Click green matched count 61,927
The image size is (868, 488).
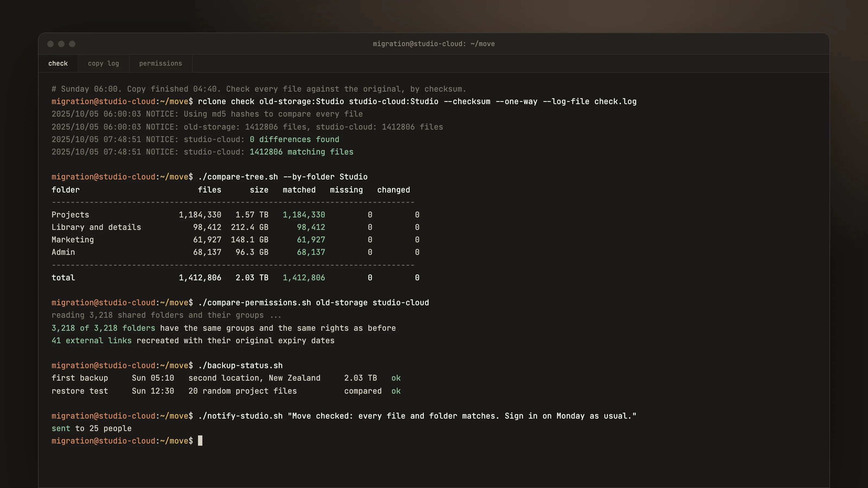coord(311,240)
